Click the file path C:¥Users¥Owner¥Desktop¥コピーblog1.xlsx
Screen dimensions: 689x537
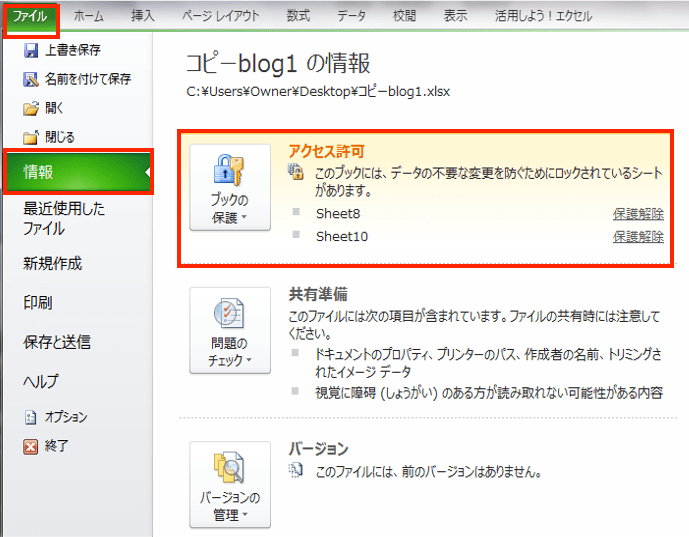318,92
